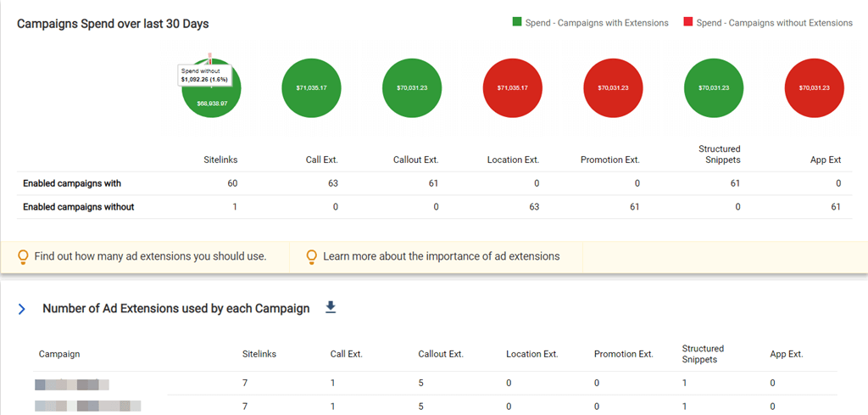Click lightbulb icon next to Find out how many
The image size is (868, 415).
(x=24, y=256)
